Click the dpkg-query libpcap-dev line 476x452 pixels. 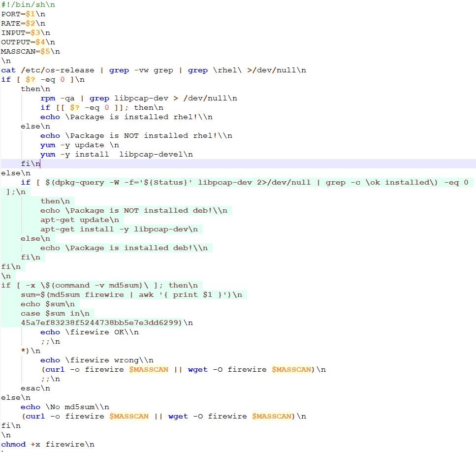(x=245, y=183)
